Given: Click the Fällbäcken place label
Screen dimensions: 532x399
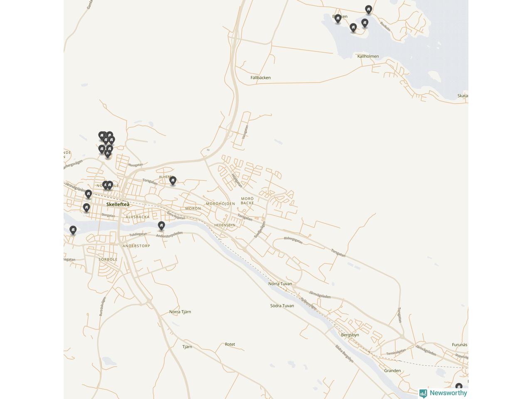Looking at the screenshot, I should click(x=261, y=78).
